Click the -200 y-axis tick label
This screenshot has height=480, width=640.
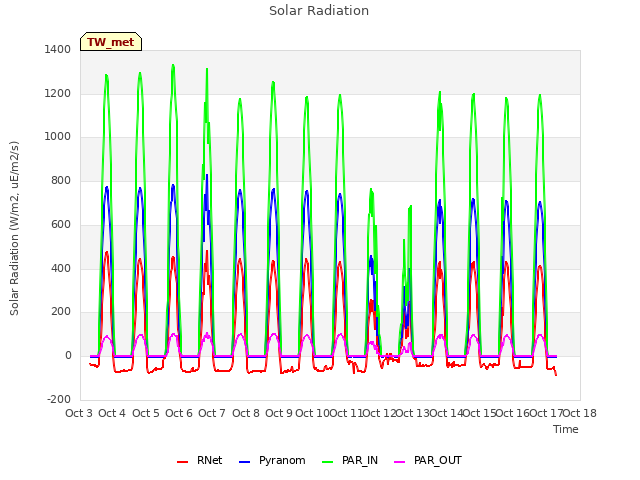59,399
